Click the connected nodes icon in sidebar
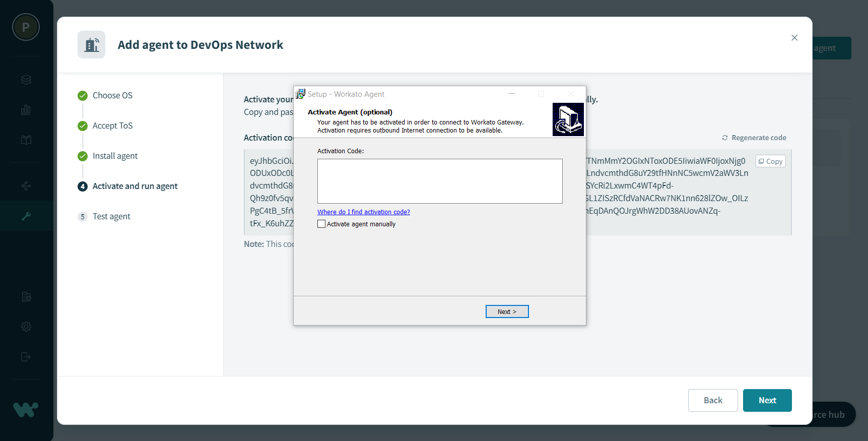868x441 pixels. 26,186
